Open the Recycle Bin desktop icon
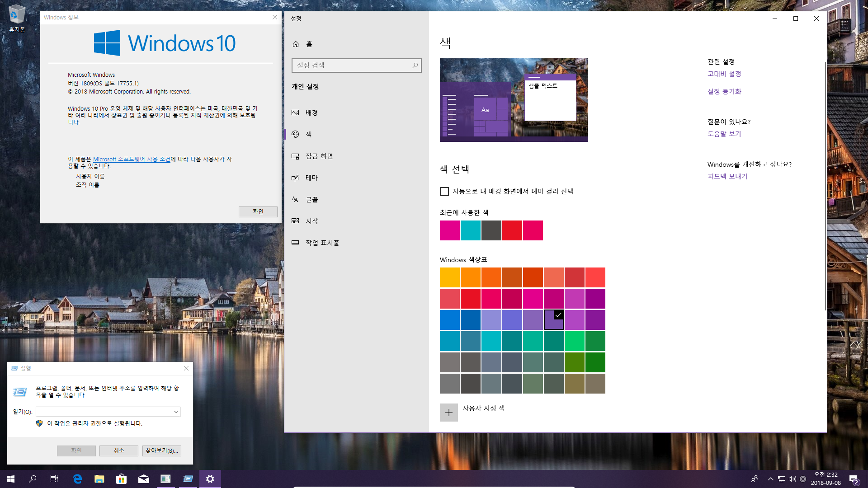868x488 pixels. (x=17, y=19)
